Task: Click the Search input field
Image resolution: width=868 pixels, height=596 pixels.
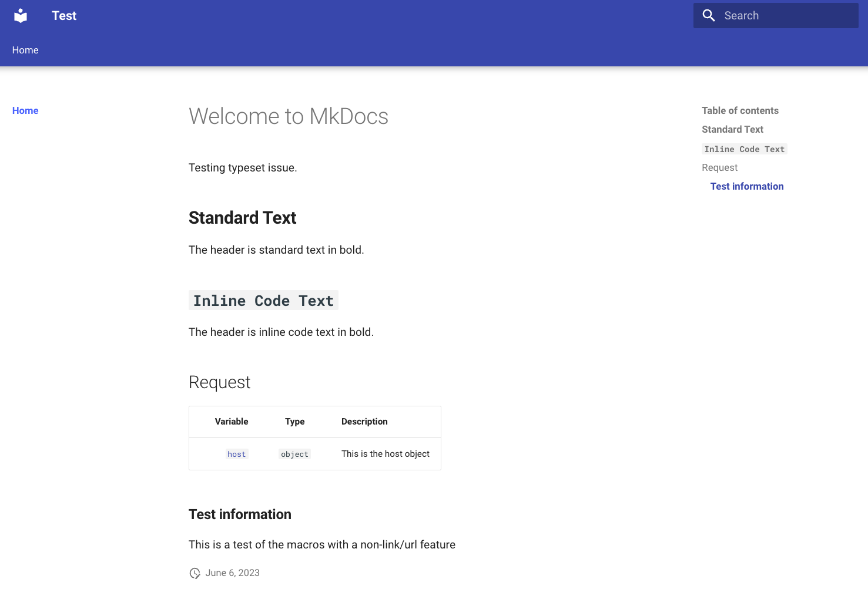Action: tap(782, 15)
